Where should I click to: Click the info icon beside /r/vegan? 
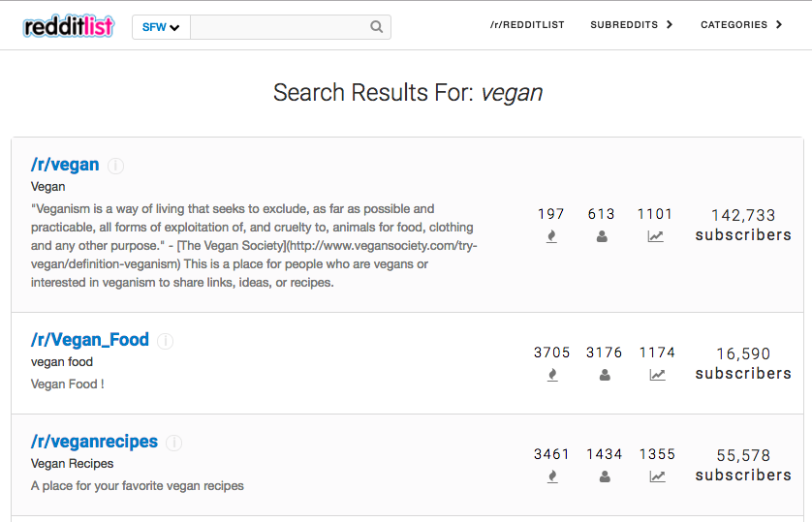click(115, 166)
